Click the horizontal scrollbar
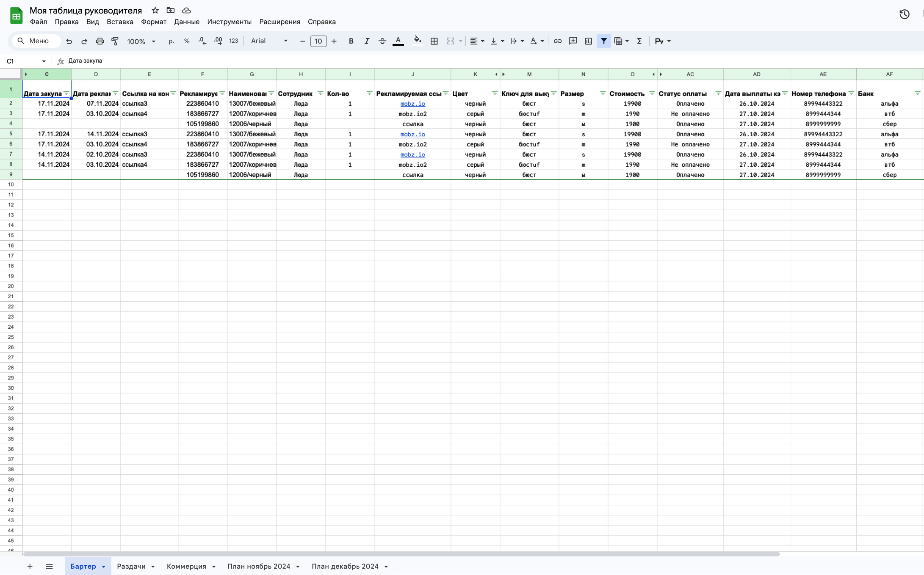This screenshot has width=924, height=575. 401,554
